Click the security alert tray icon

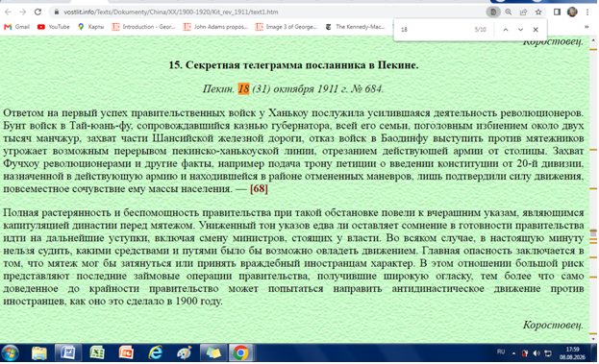[x=525, y=353]
